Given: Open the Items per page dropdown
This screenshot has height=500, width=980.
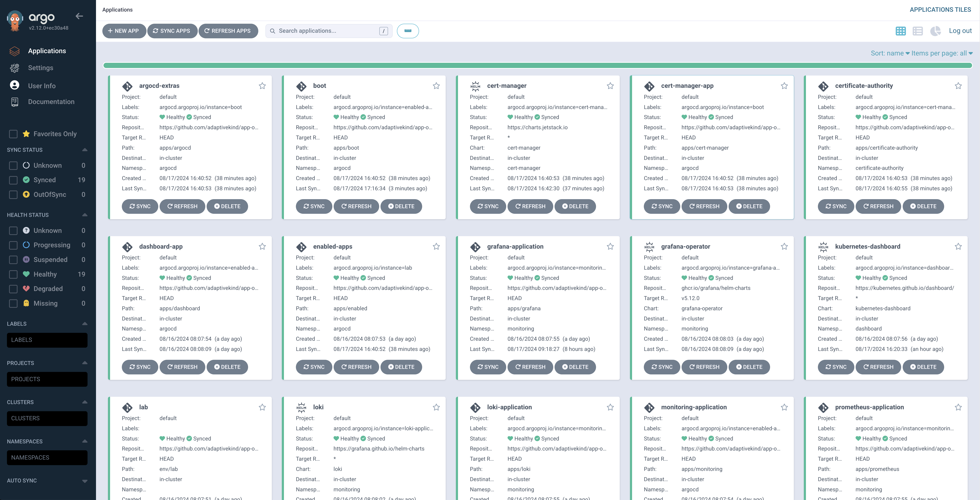Looking at the screenshot, I should [942, 53].
